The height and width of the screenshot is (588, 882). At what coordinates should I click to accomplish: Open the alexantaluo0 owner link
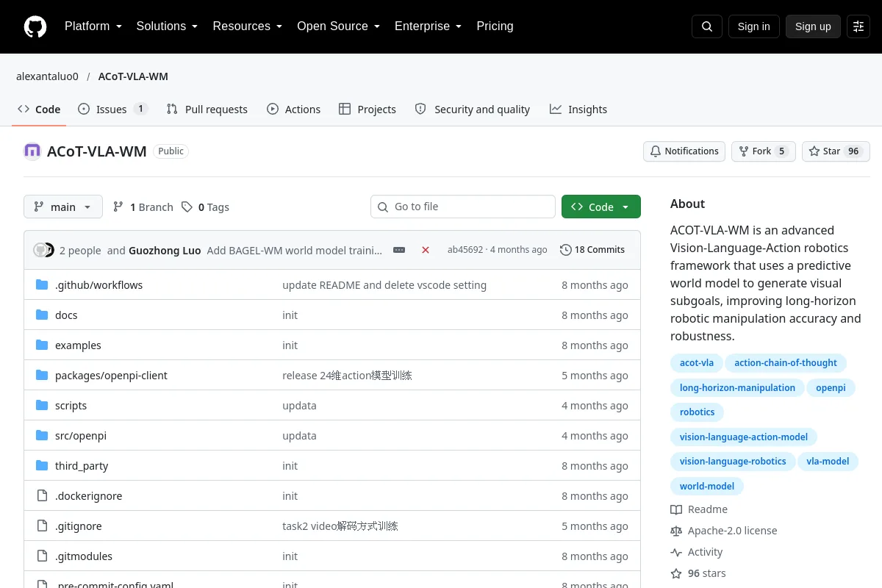[x=47, y=76]
